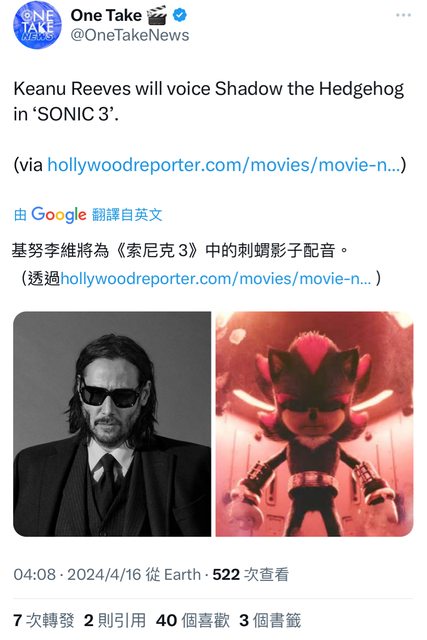
Task: Open the black-and-white man photo
Action: [112, 424]
